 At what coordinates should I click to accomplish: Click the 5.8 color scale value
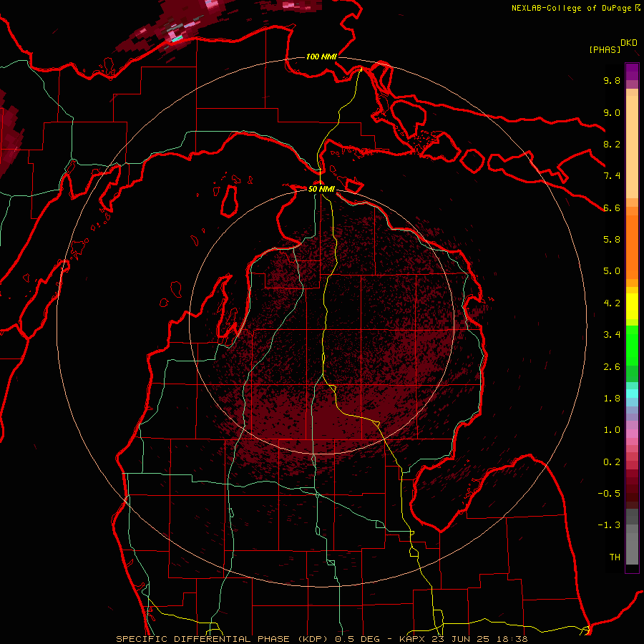(x=612, y=240)
